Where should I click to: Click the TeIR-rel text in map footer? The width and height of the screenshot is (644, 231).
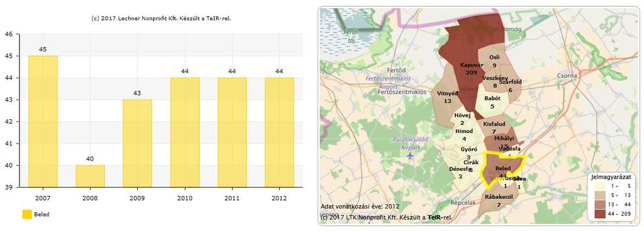tap(440, 217)
